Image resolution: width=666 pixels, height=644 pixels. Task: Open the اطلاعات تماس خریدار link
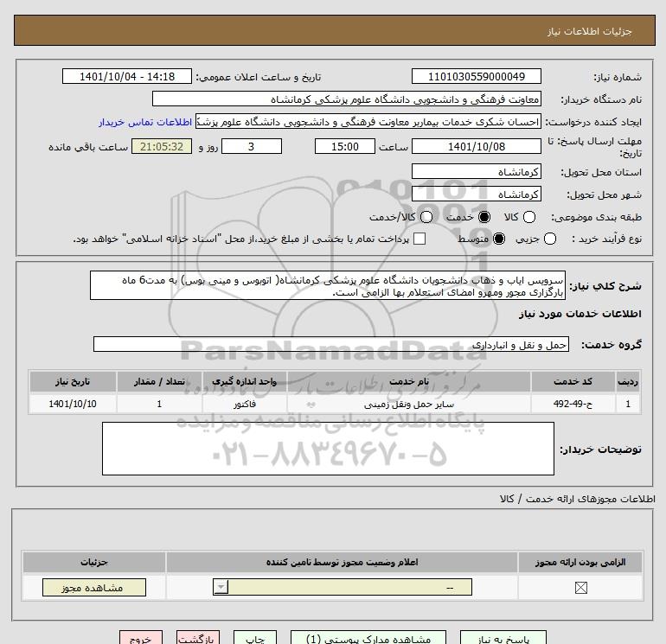[x=145, y=122]
